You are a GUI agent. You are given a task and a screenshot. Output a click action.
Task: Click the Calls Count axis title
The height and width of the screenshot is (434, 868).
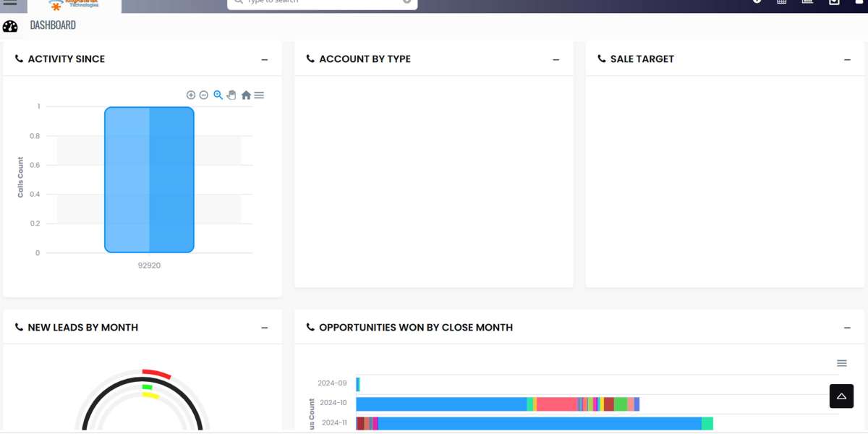(x=21, y=177)
